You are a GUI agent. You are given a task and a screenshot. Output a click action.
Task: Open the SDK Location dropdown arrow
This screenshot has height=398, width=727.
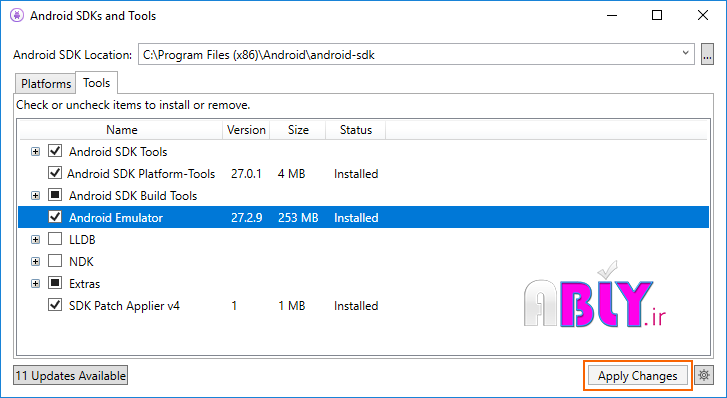pyautogui.click(x=685, y=54)
